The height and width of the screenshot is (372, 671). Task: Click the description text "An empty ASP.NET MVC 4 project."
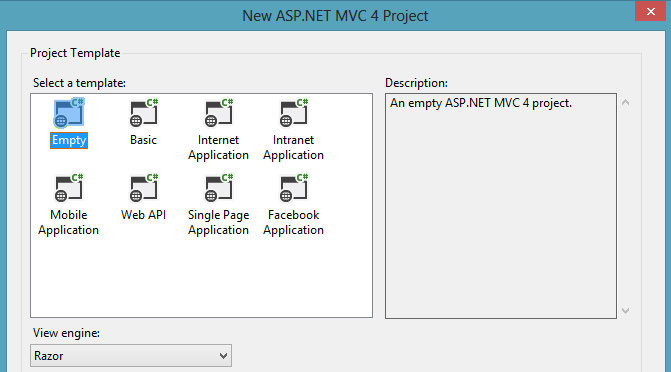(x=481, y=104)
